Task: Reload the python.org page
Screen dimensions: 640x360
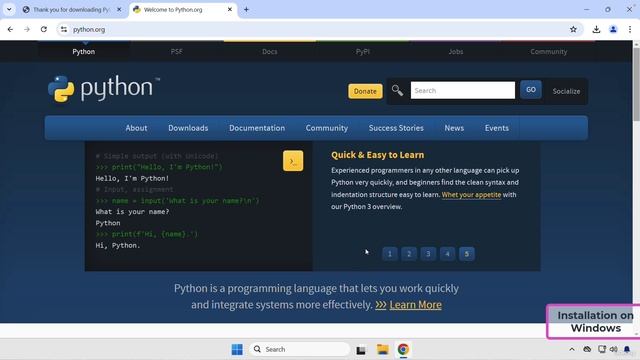Action: (44, 29)
